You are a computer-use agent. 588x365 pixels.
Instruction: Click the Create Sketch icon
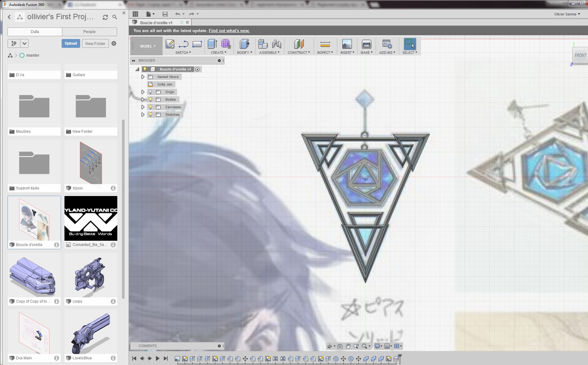(170, 44)
